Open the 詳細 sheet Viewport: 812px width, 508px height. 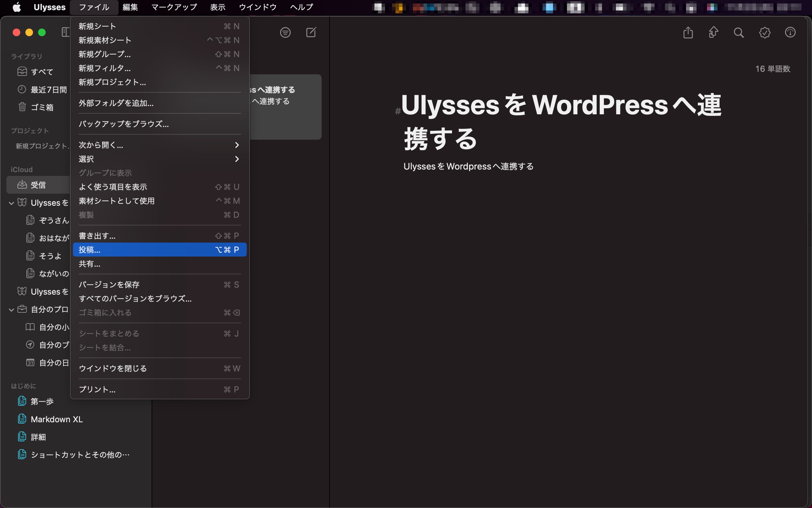coord(31,437)
